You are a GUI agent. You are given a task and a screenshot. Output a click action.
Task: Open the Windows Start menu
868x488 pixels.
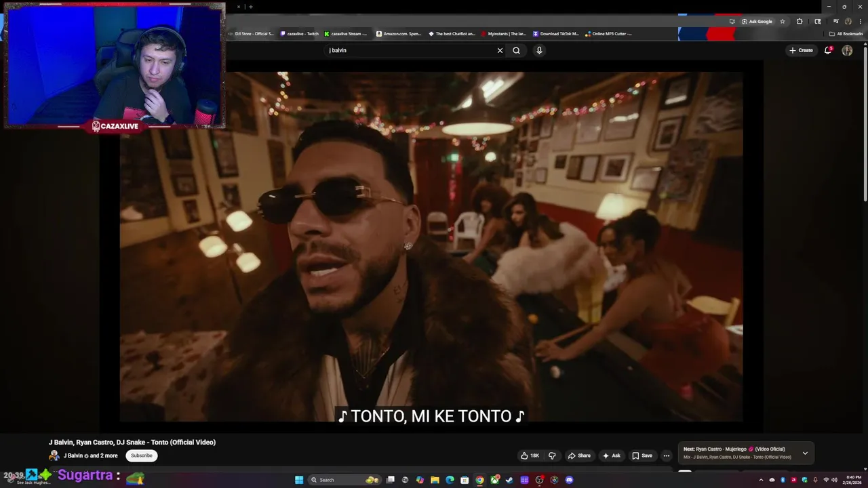[x=299, y=480]
